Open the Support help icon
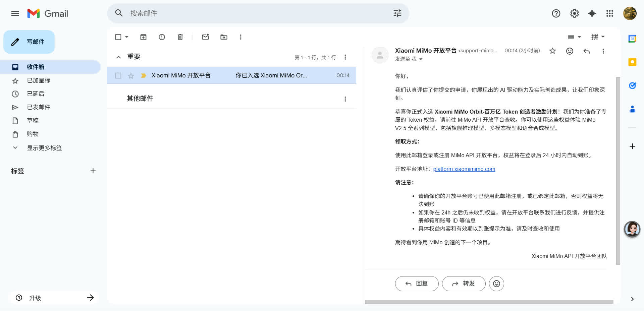644x311 pixels. 556,13
